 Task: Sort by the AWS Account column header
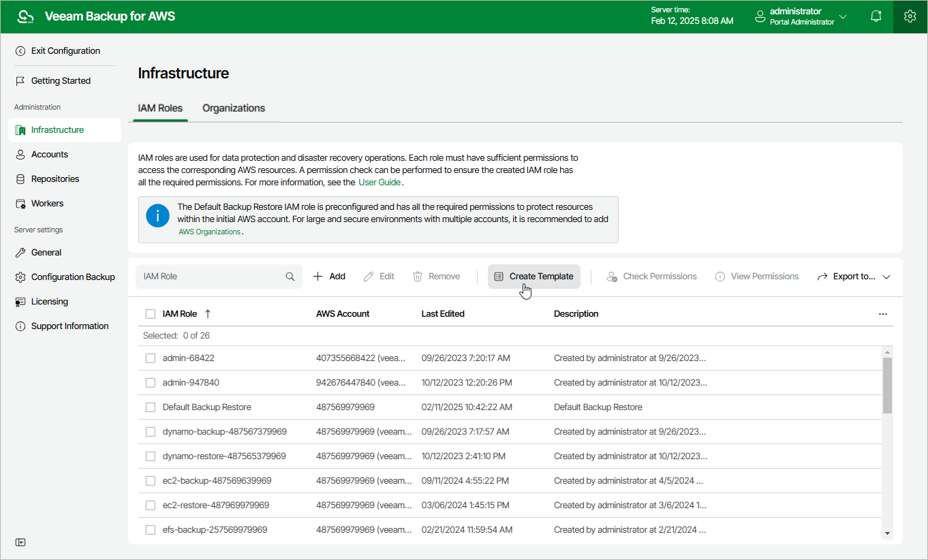click(x=343, y=314)
